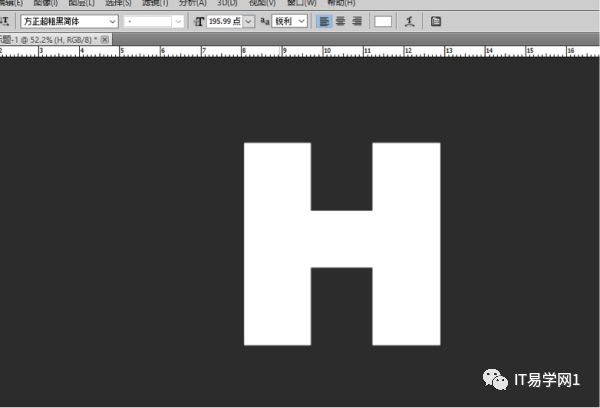600x408 pixels.
Task: Open the warp text tool
Action: pyautogui.click(x=410, y=21)
